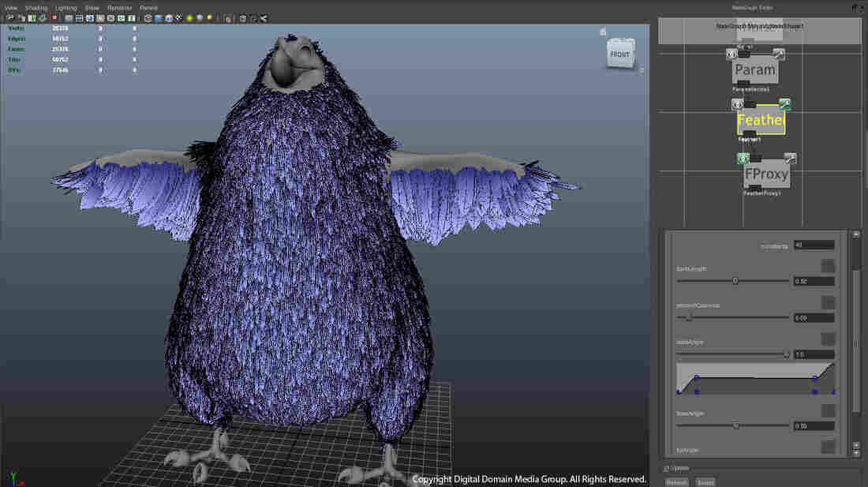Click the Refresh button at panel bottom
The image size is (868, 487).
point(676,482)
